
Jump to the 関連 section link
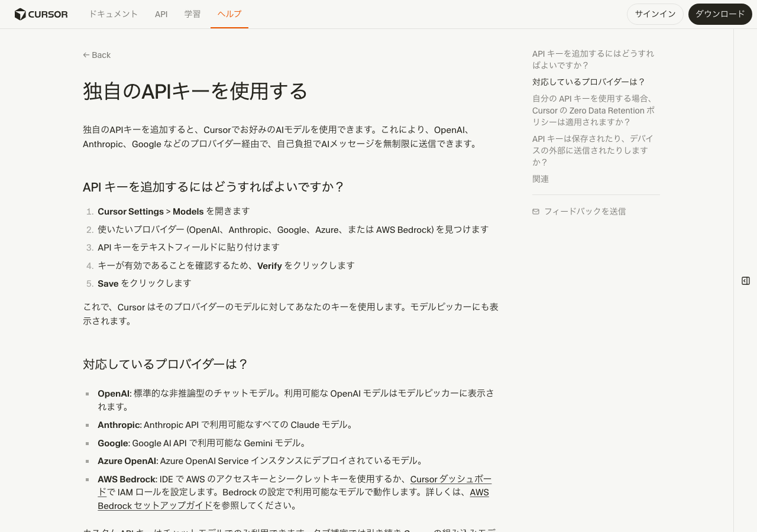[541, 179]
